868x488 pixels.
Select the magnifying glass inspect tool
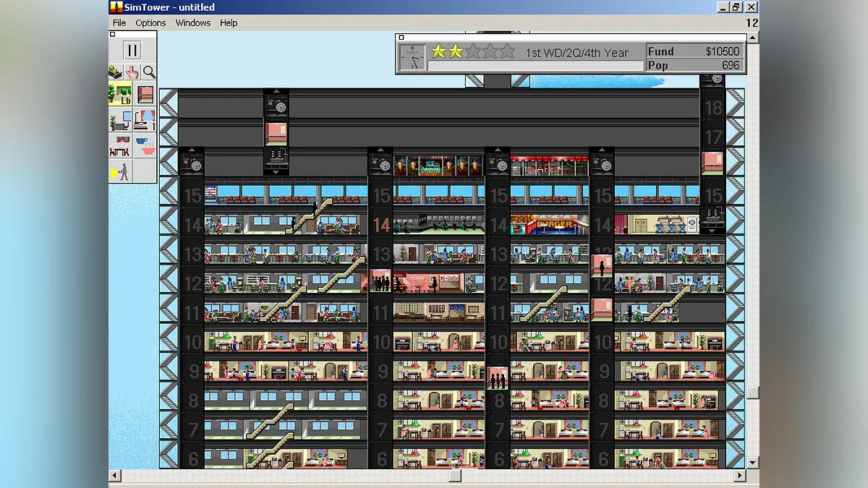(148, 72)
